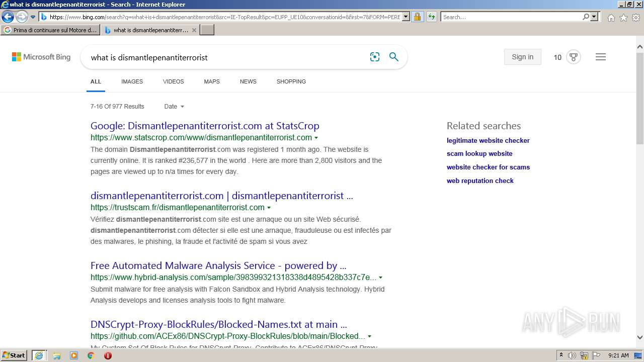Click the IE back navigation arrow
The width and height of the screenshot is (644, 362).
(8, 17)
